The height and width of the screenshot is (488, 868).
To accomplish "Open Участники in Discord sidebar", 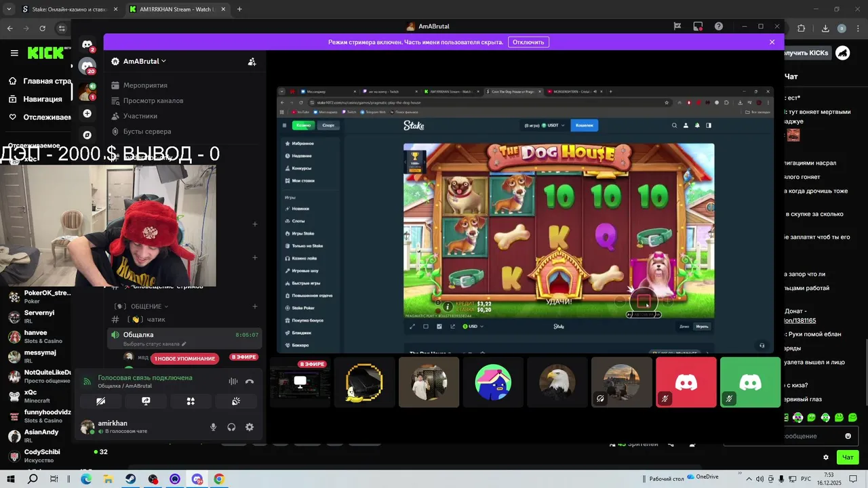I will tap(134, 116).
